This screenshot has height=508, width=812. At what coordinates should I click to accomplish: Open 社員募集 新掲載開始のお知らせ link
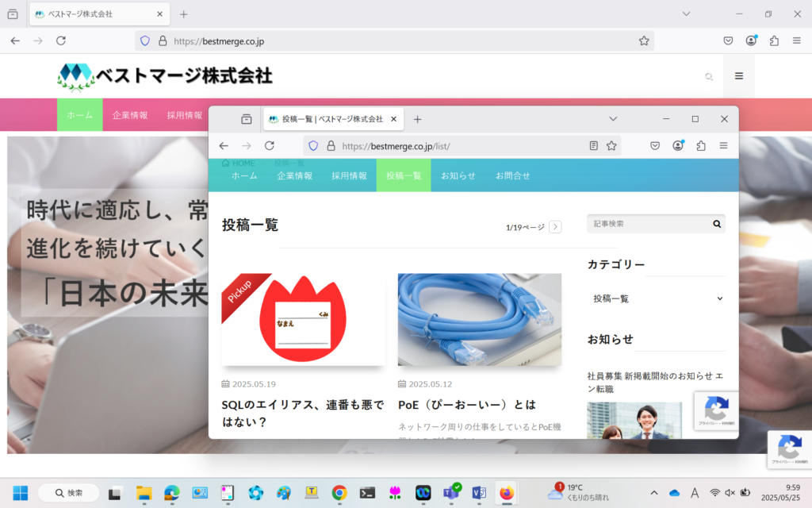click(655, 383)
